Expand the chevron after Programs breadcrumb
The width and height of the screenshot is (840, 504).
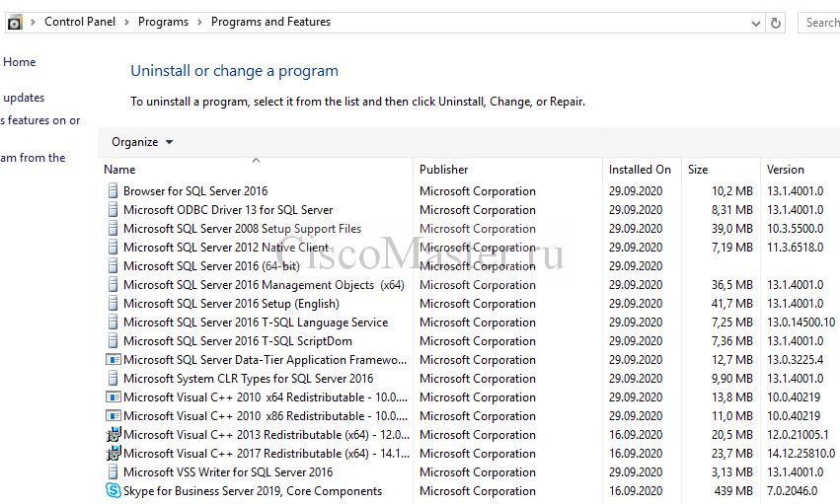click(199, 22)
